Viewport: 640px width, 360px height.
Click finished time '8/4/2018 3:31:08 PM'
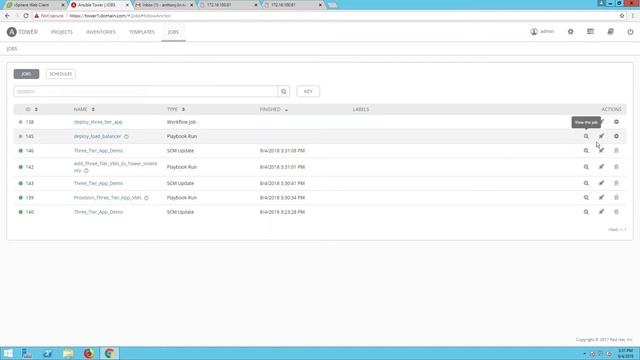pos(282,151)
